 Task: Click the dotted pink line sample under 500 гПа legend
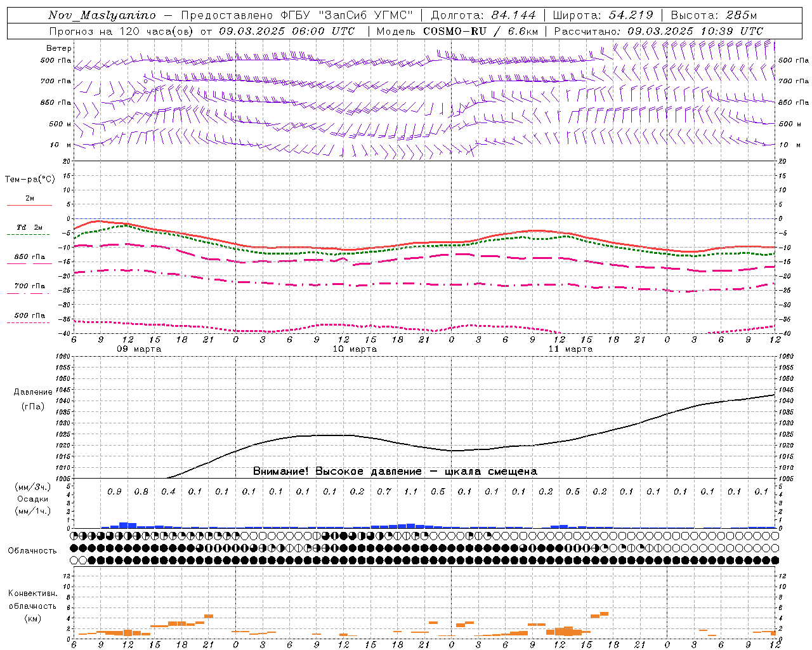[x=29, y=322]
